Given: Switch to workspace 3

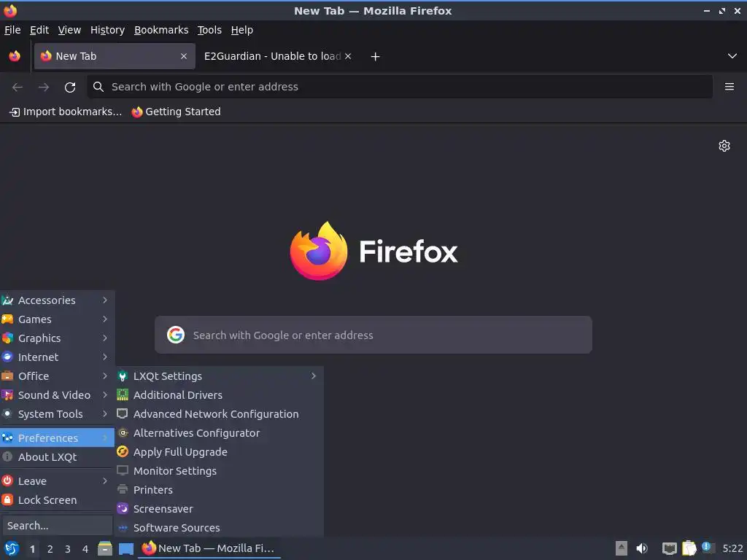Looking at the screenshot, I should tap(68, 549).
